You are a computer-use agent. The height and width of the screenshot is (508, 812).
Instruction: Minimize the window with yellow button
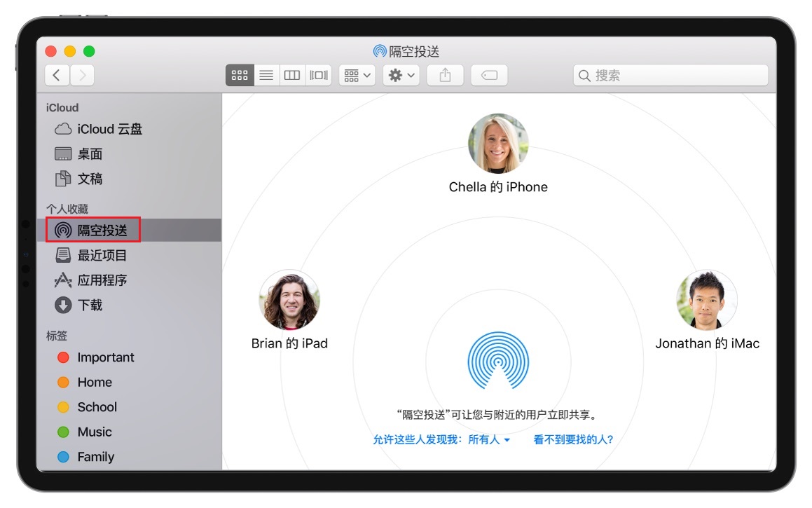pyautogui.click(x=70, y=51)
